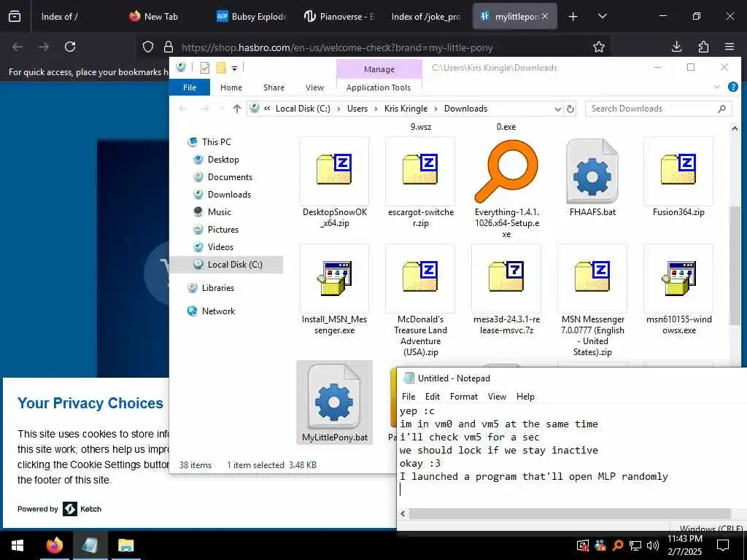Screen dimensions: 747x560
Task: Expand the Explorer ribbon chevron
Action: point(717,87)
